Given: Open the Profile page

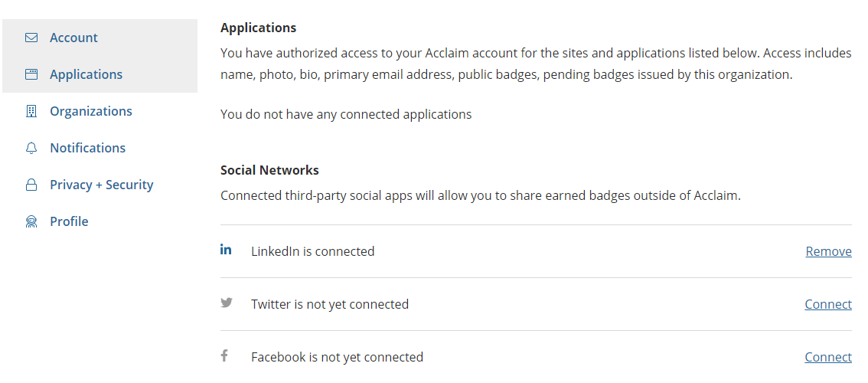Looking at the screenshot, I should pyautogui.click(x=69, y=221).
